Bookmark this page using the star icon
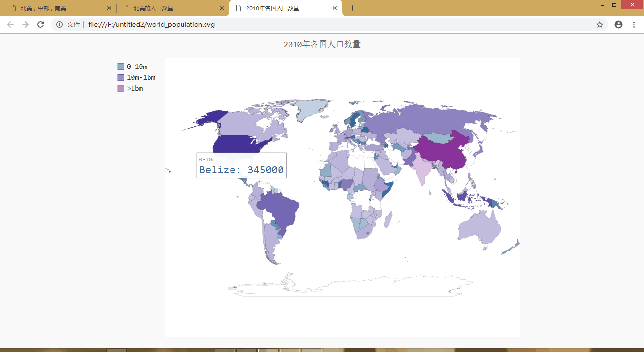644x352 pixels. [599, 25]
